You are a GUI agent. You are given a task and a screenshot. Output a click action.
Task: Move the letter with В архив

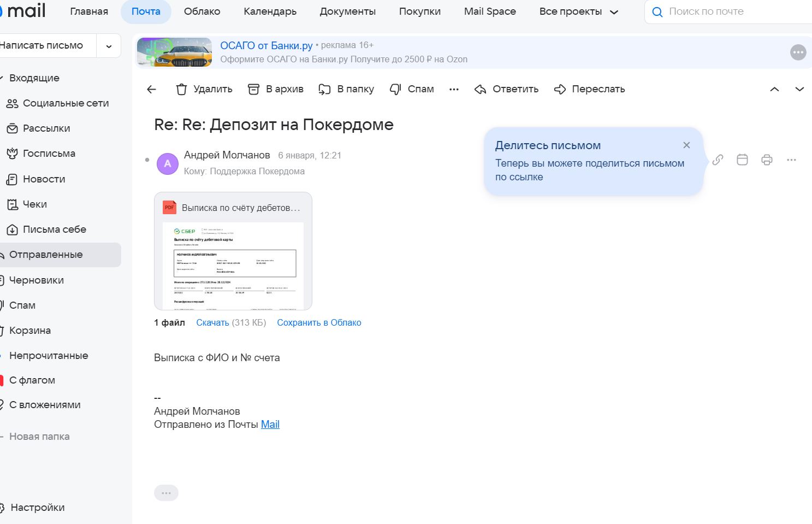275,89
